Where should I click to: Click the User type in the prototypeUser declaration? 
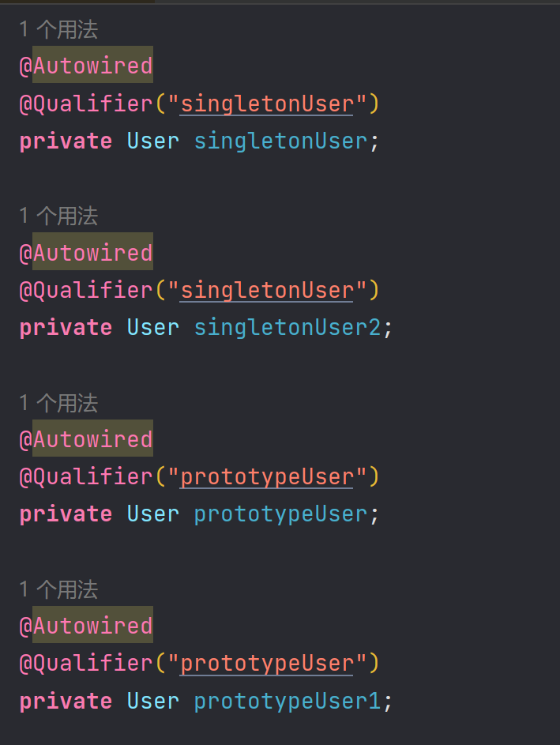click(x=153, y=514)
